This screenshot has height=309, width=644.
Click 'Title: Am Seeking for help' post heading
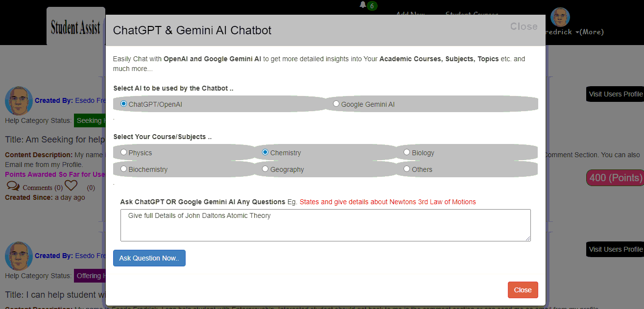tap(55, 140)
